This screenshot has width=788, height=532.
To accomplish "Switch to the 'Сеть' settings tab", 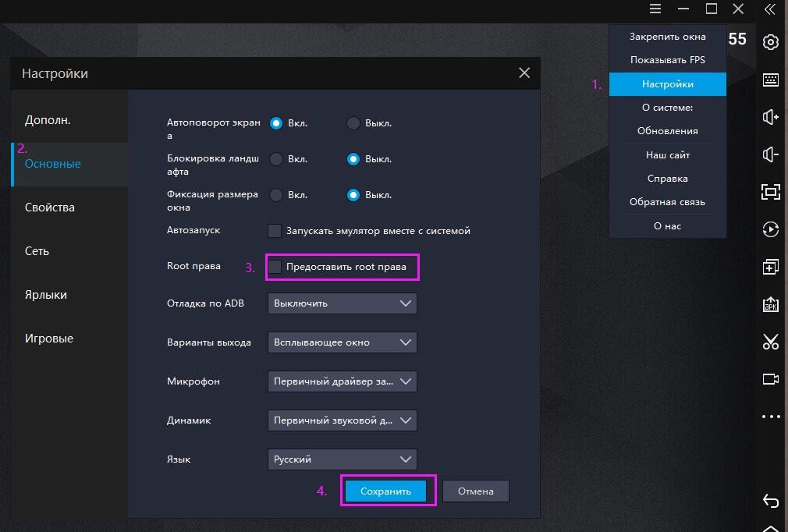I will click(37, 251).
